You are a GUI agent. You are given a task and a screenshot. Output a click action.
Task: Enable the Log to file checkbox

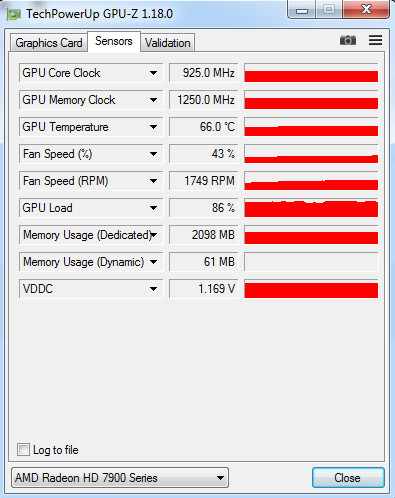tap(23, 450)
